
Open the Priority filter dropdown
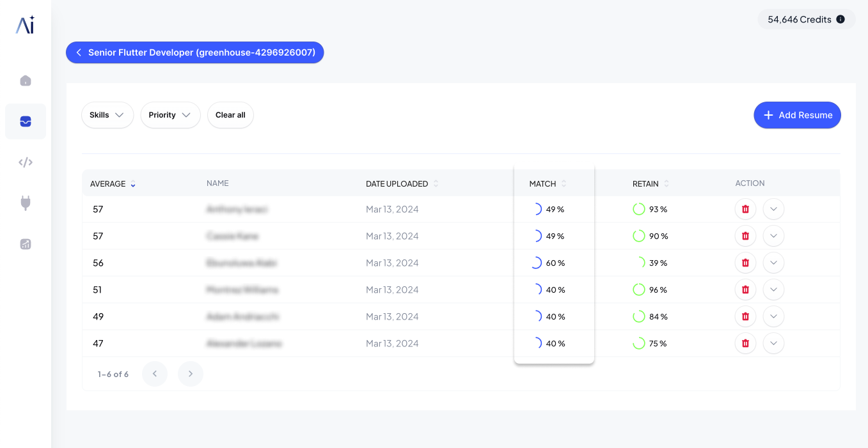pos(170,115)
